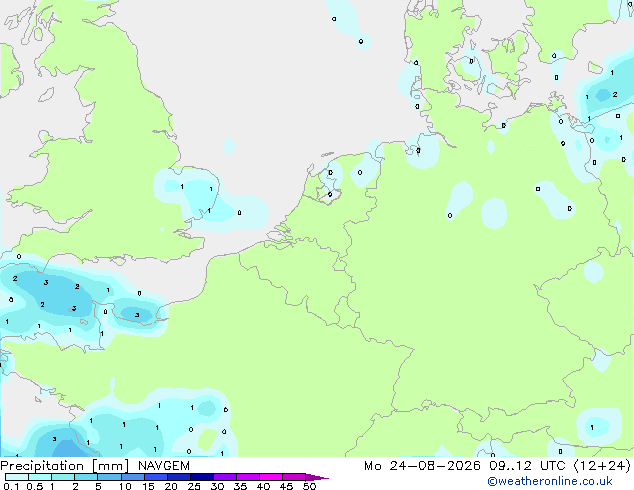634x490 pixels.
Task: Click the 2–5 mm legend color swatch
Action: pos(86,477)
